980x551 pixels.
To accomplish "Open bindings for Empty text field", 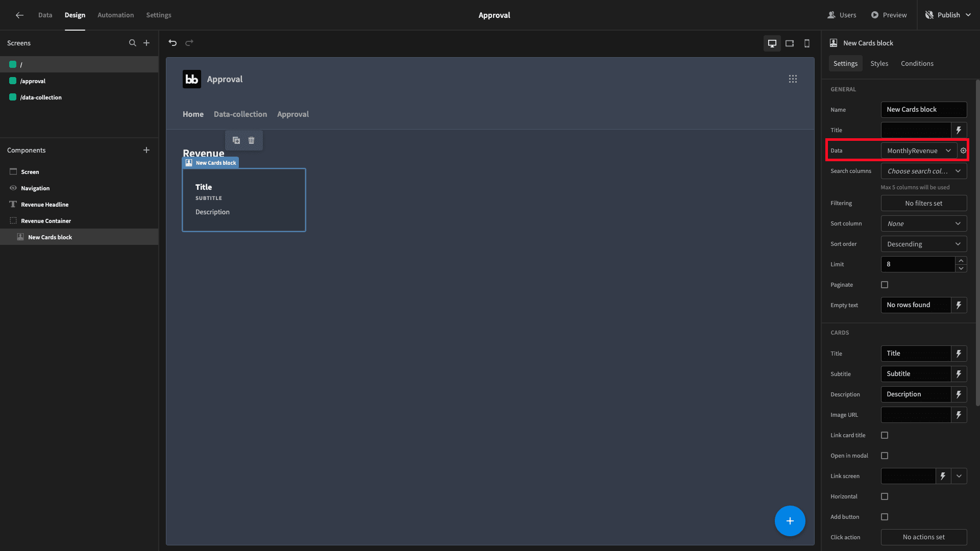I will click(959, 305).
